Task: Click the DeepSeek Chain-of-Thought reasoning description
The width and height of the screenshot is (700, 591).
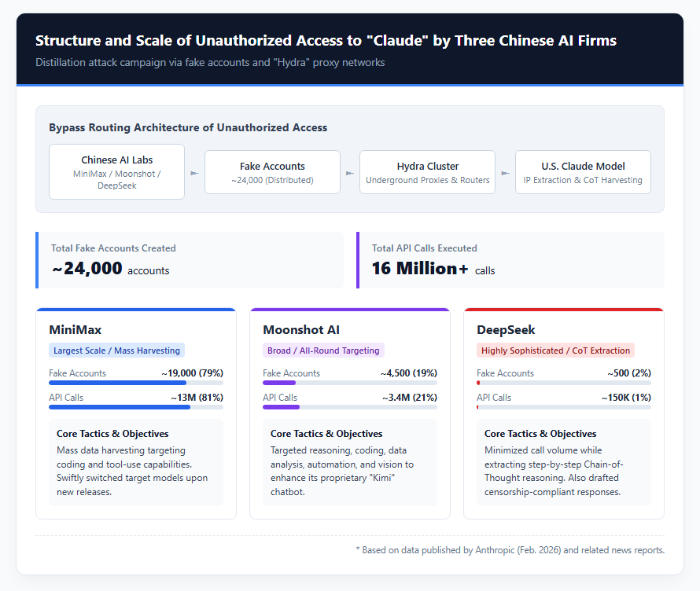Action: 554,471
